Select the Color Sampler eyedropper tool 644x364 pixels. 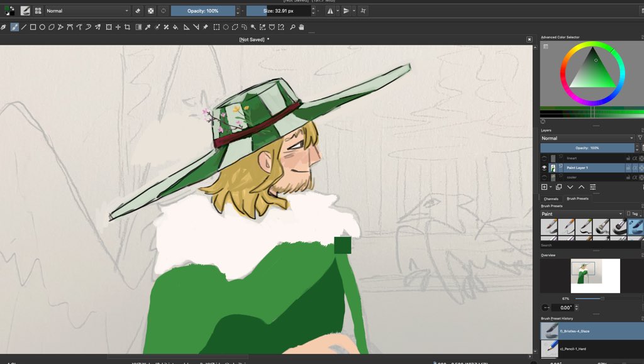148,27
